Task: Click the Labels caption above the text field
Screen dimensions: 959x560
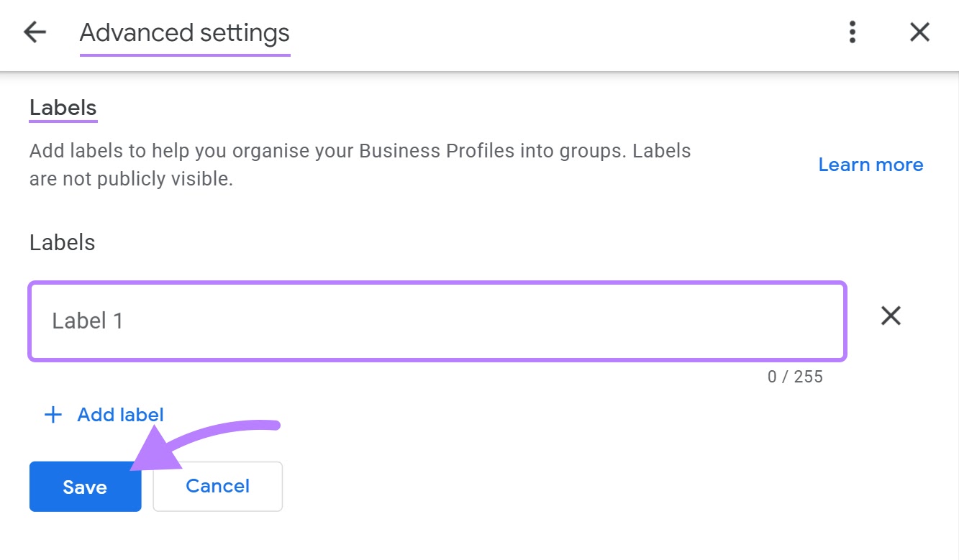Action: point(62,242)
